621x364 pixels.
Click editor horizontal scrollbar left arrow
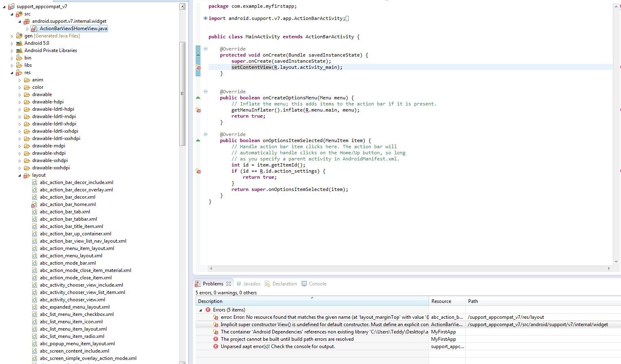click(x=211, y=268)
